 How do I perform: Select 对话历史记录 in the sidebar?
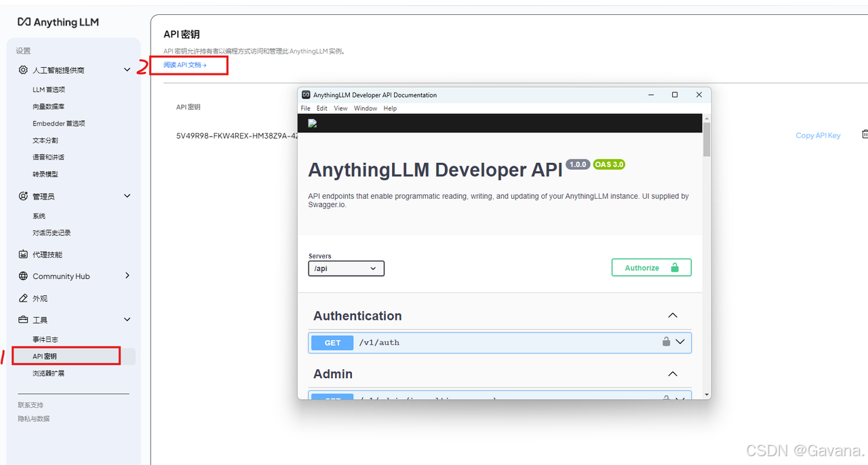(52, 233)
